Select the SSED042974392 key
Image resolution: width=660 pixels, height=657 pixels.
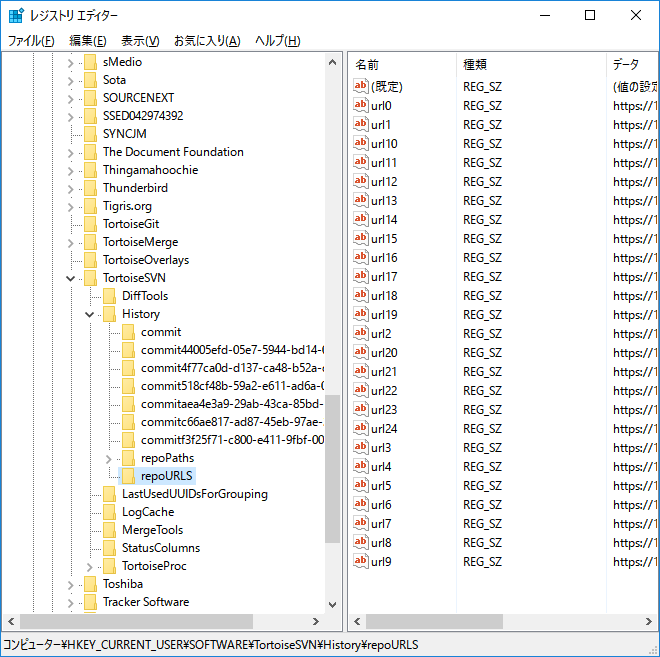143,116
